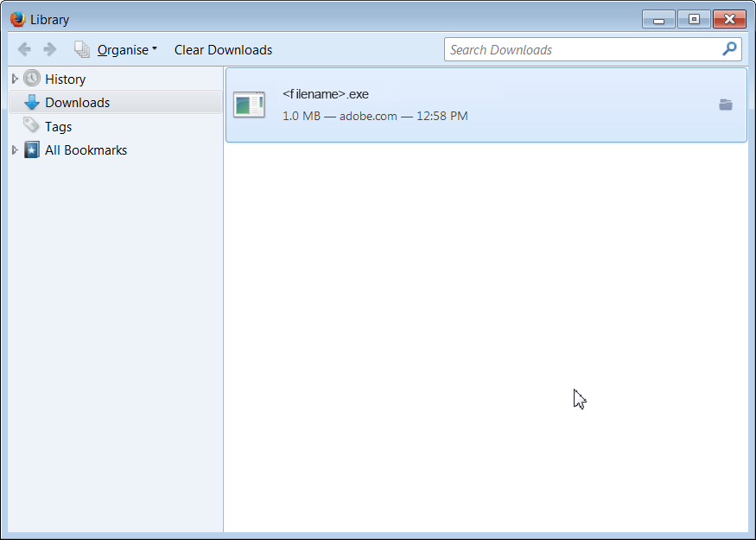Viewport: 756px width, 540px height.
Task: Click the All Bookmarks star icon
Action: (32, 149)
